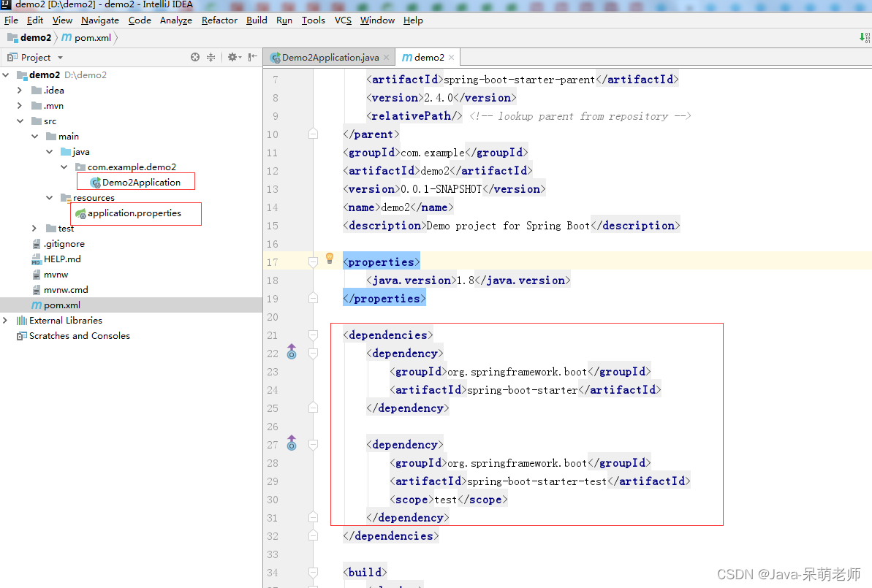Click demo2 in the breadcrumb bar

[x=36, y=37]
